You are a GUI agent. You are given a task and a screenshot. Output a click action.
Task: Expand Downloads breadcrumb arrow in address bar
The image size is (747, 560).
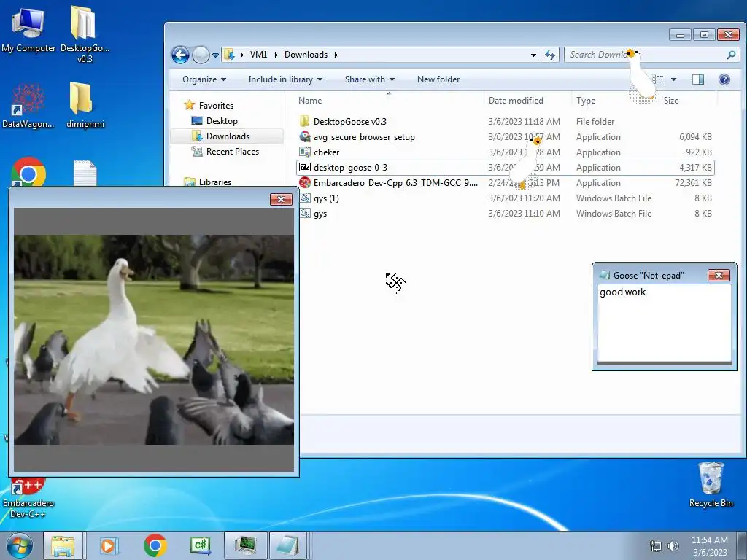click(x=336, y=55)
